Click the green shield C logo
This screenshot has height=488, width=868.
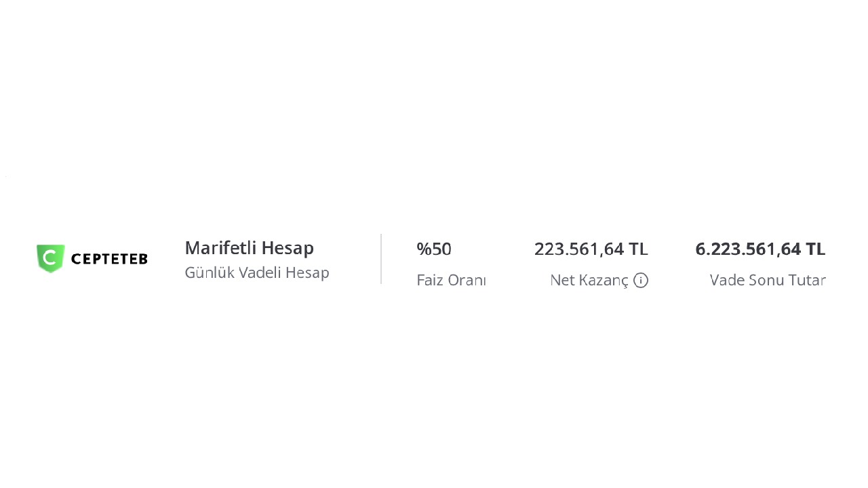pos(51,258)
